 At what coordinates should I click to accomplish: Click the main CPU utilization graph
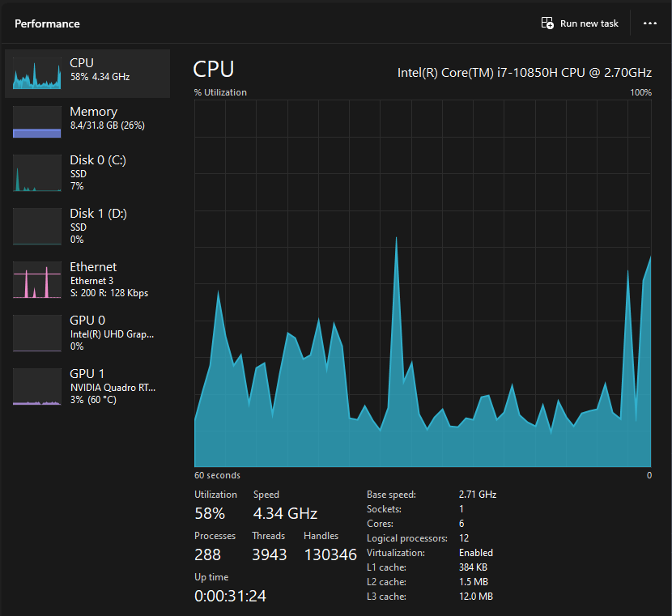[x=423, y=283]
